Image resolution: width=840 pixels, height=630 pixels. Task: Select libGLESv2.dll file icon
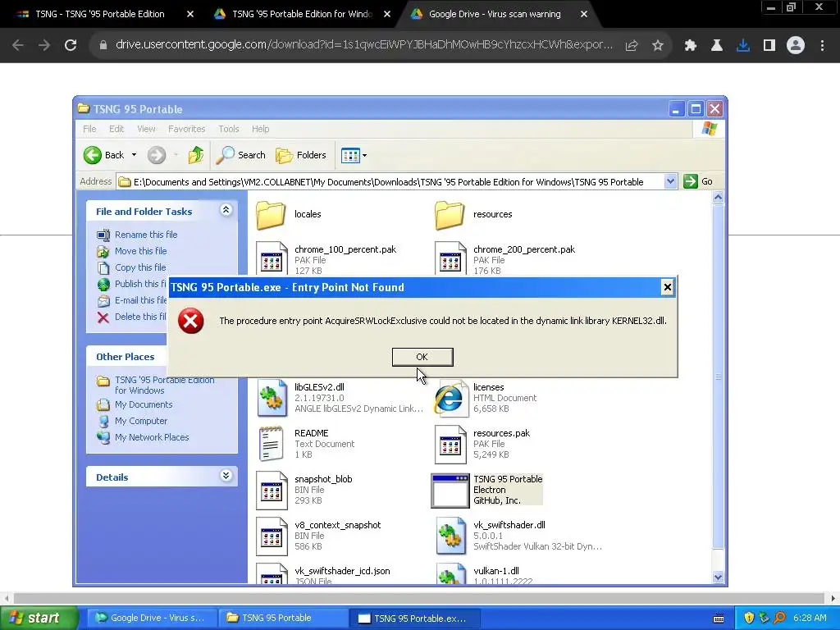point(272,398)
